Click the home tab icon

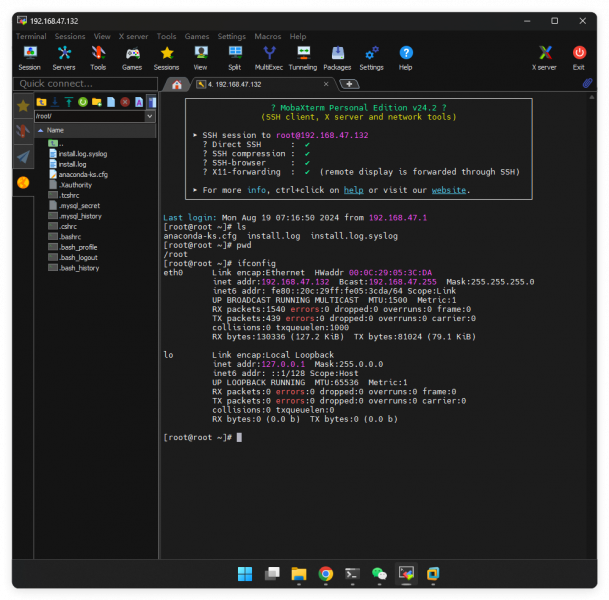point(177,85)
